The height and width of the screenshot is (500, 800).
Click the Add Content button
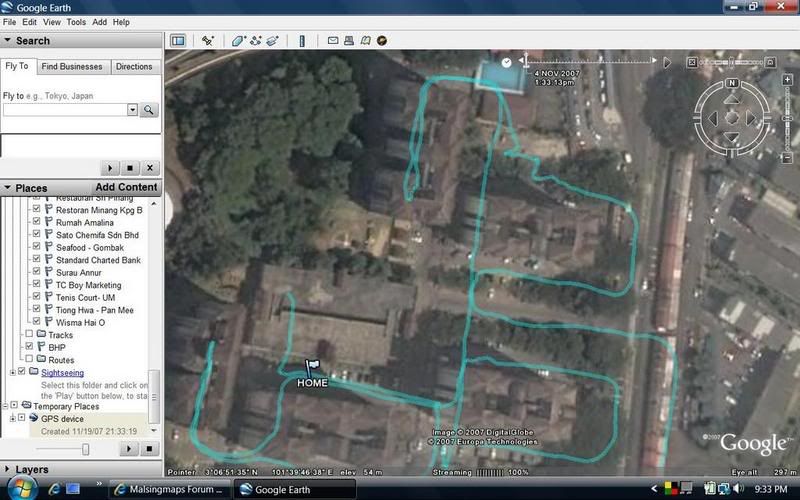tap(126, 187)
